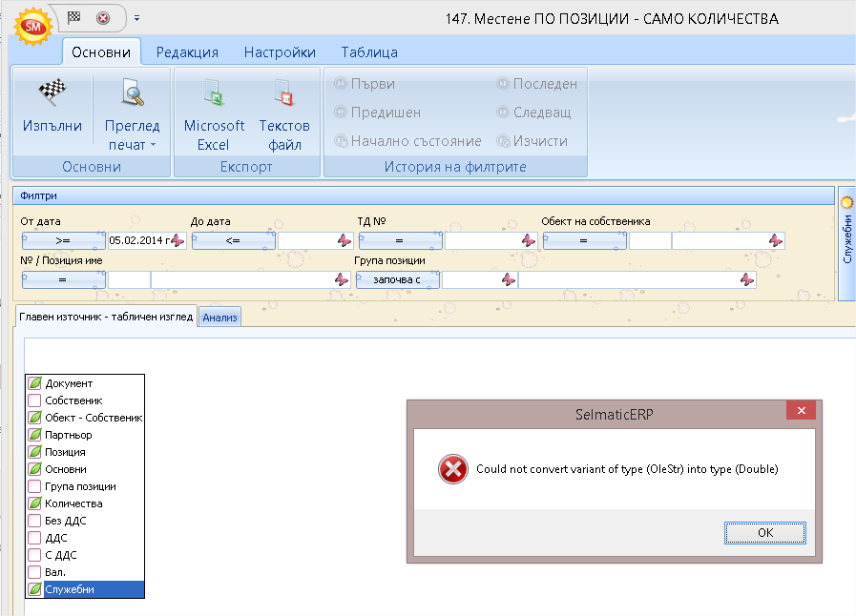Open the <= operator dropdown for До дата
This screenshot has width=856, height=616.
point(233,240)
